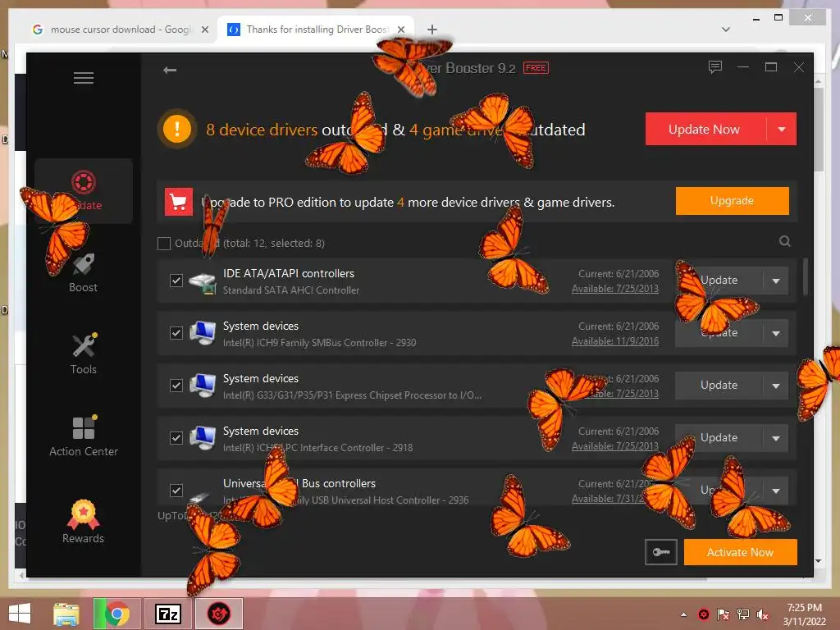This screenshot has height=630, width=840.
Task: Close the Thanks for installing Driver Booster tab
Action: tap(400, 30)
